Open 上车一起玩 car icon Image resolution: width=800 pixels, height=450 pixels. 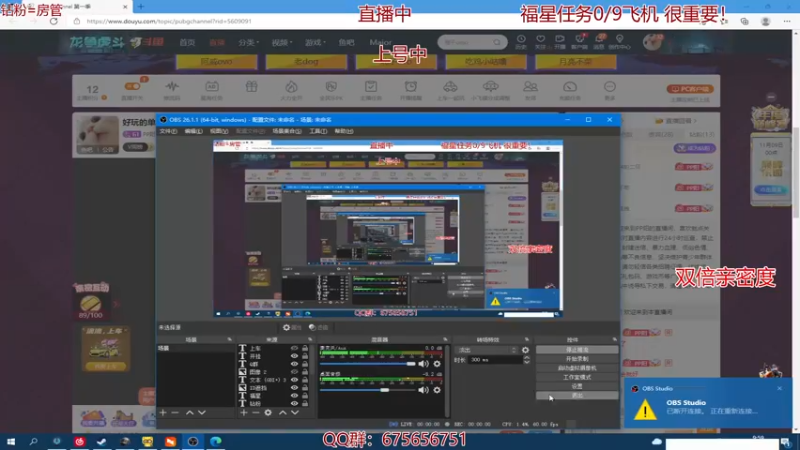coord(451,90)
